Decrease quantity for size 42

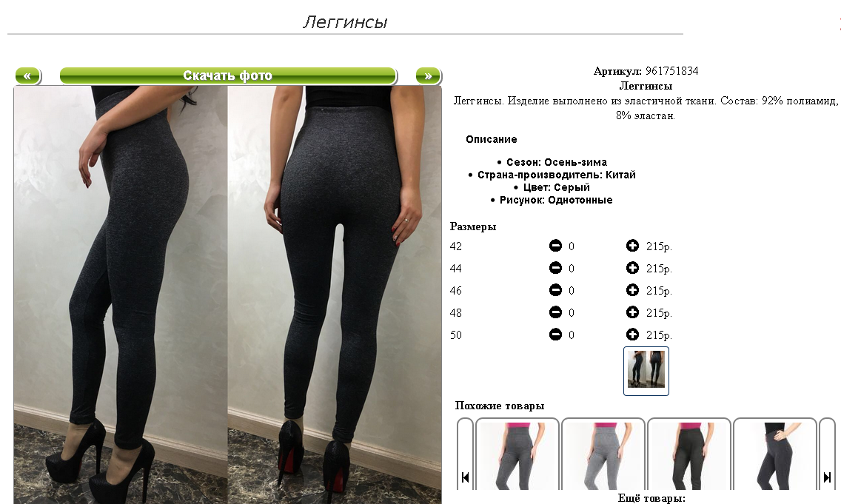[556, 246]
